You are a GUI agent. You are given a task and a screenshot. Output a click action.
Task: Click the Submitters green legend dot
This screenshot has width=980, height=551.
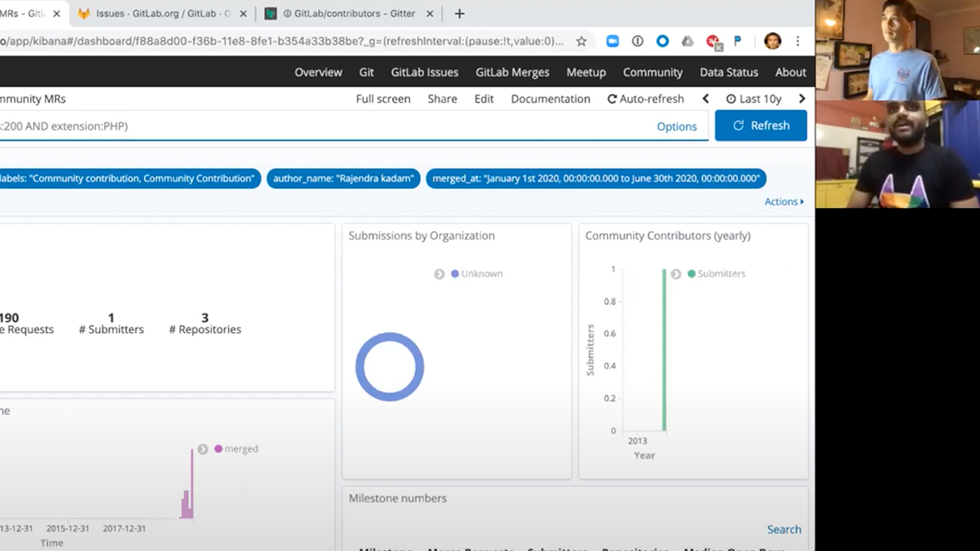click(691, 273)
